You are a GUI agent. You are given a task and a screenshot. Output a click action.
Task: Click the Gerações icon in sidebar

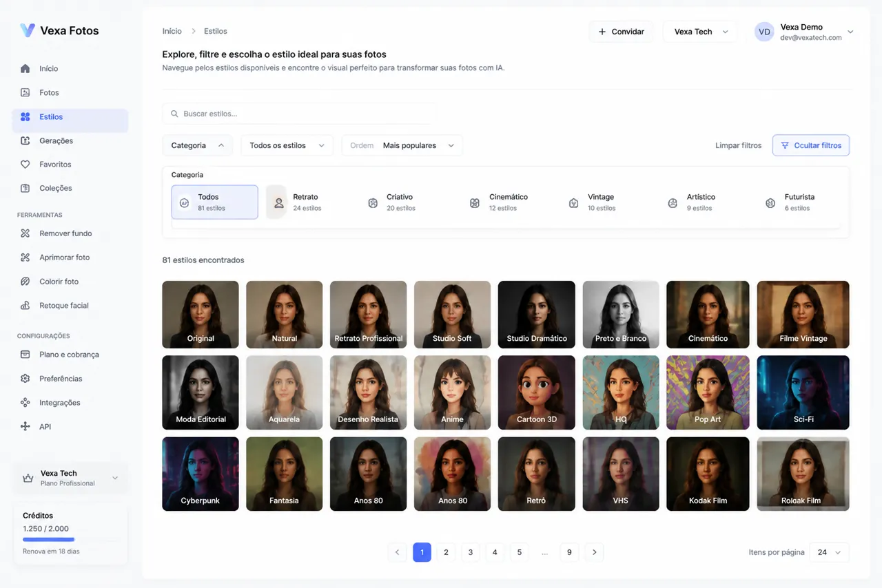(25, 140)
